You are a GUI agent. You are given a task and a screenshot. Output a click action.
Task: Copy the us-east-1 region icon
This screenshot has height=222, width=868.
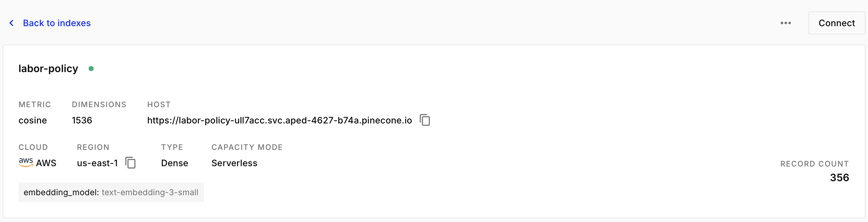coord(130,163)
